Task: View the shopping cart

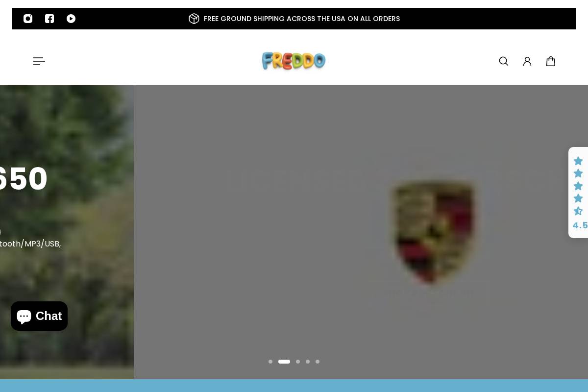Action: pos(551,61)
